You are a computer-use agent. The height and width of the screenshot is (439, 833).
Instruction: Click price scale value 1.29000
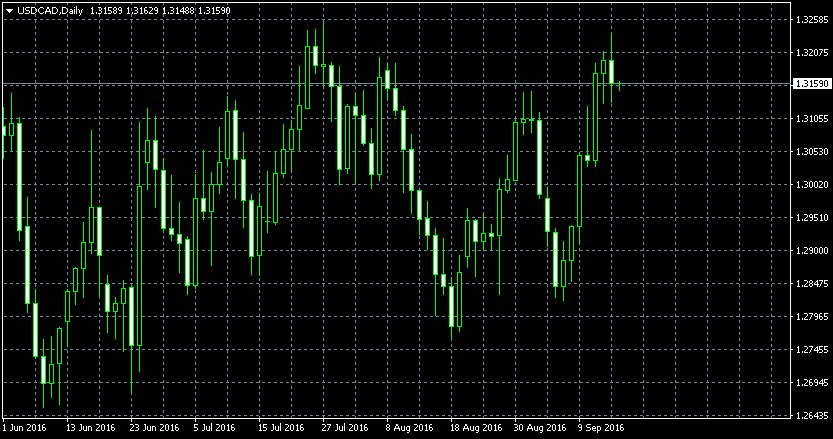812,250
